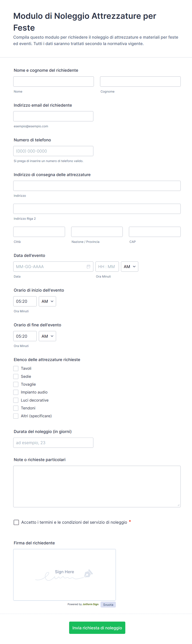Open the calendar picker icon in date field
Viewport: 192px width, 644px height.
[x=88, y=266]
